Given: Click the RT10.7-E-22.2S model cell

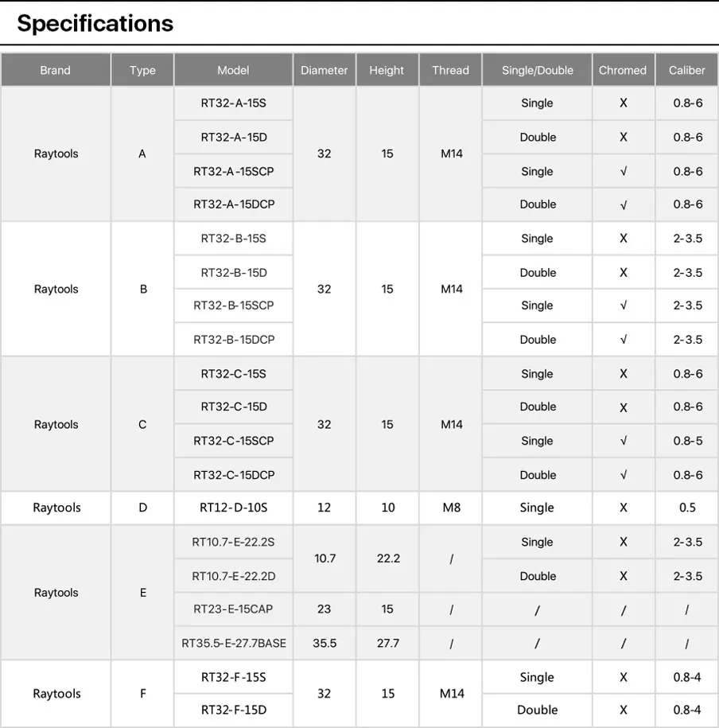Looking at the screenshot, I should pyautogui.click(x=234, y=542).
